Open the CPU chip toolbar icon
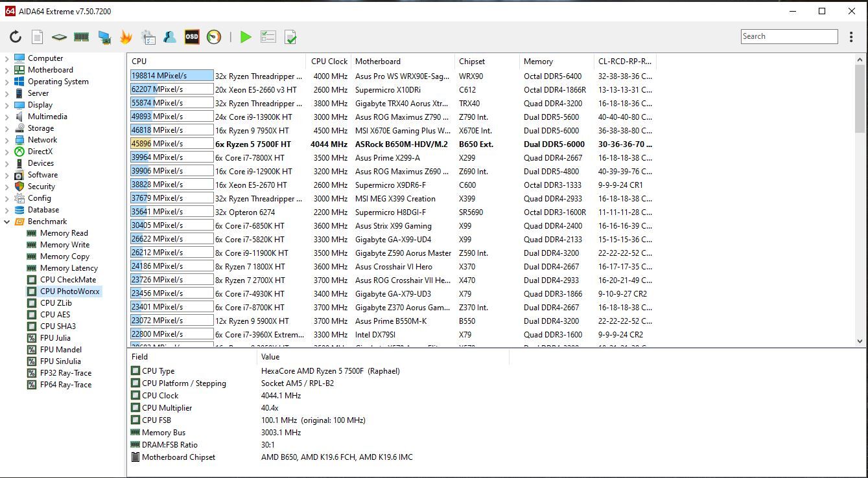Image resolution: width=868 pixels, height=478 pixels. click(59, 37)
